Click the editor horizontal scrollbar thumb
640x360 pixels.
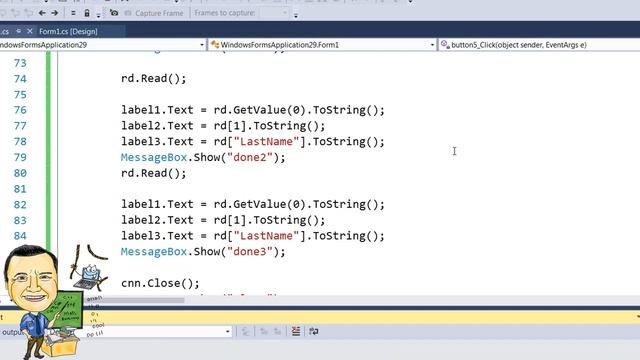pyautogui.click(x=135, y=300)
